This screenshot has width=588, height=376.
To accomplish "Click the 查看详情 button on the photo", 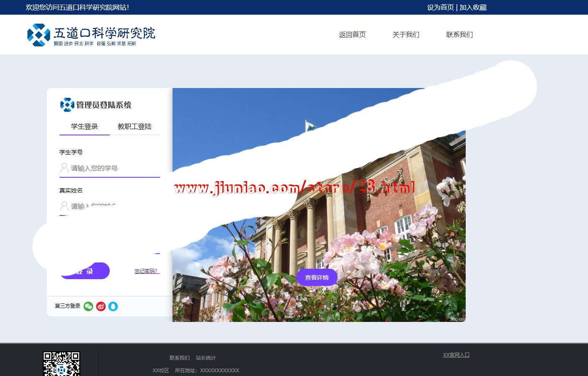I will 317,277.
